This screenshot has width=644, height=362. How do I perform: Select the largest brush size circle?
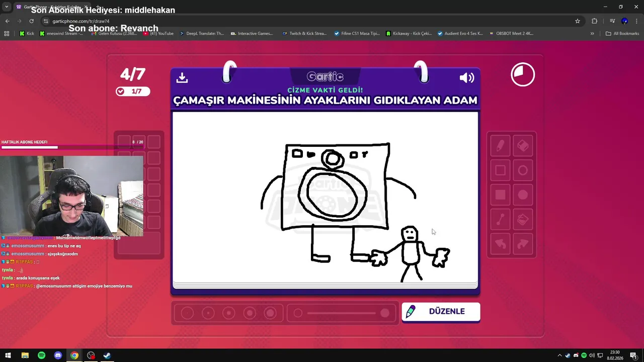[x=270, y=313]
